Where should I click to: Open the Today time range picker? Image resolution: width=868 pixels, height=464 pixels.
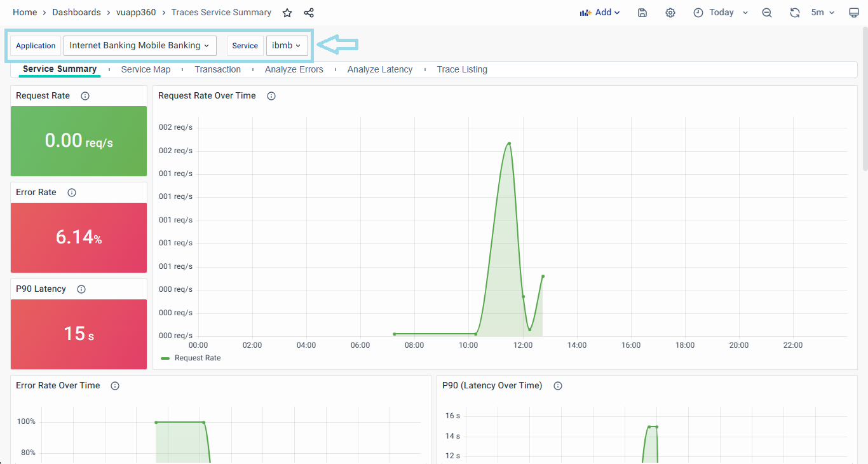tap(721, 13)
